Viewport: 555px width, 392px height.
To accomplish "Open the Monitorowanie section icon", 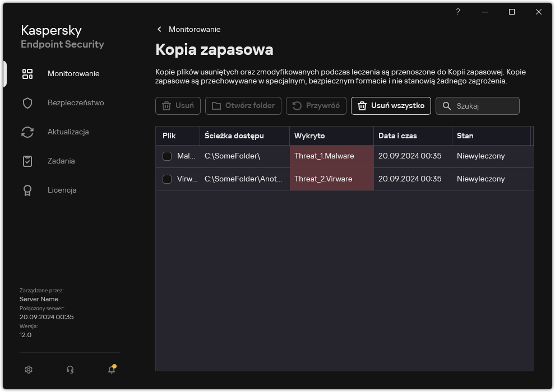I will coord(27,73).
